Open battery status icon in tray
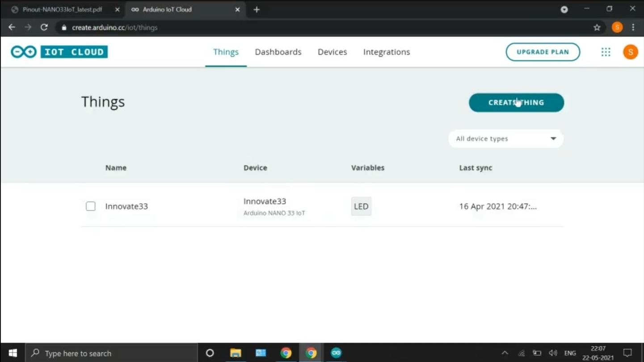The height and width of the screenshot is (362, 644). click(x=537, y=353)
